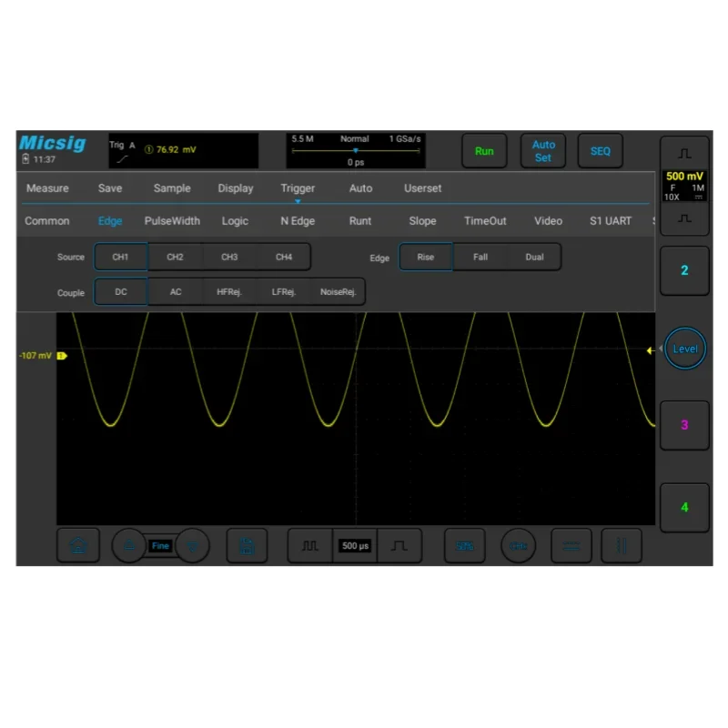Open the Sample menu
This screenshot has height=728, width=728.
pyautogui.click(x=172, y=188)
